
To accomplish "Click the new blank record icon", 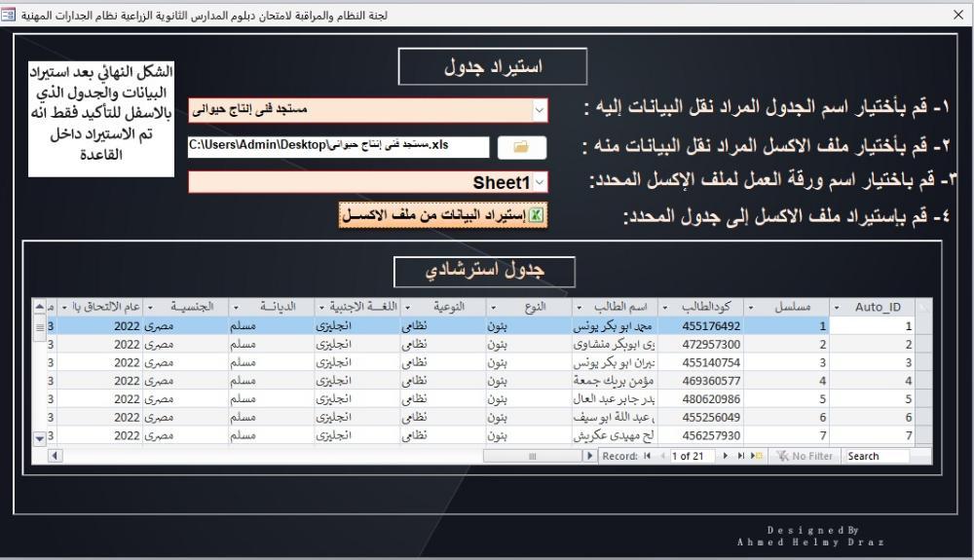I will click(756, 456).
